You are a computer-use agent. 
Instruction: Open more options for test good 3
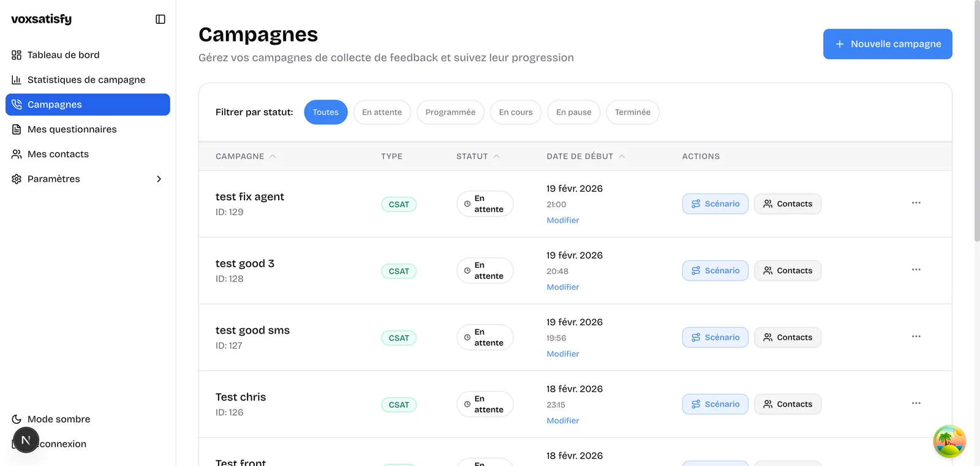pyautogui.click(x=916, y=269)
